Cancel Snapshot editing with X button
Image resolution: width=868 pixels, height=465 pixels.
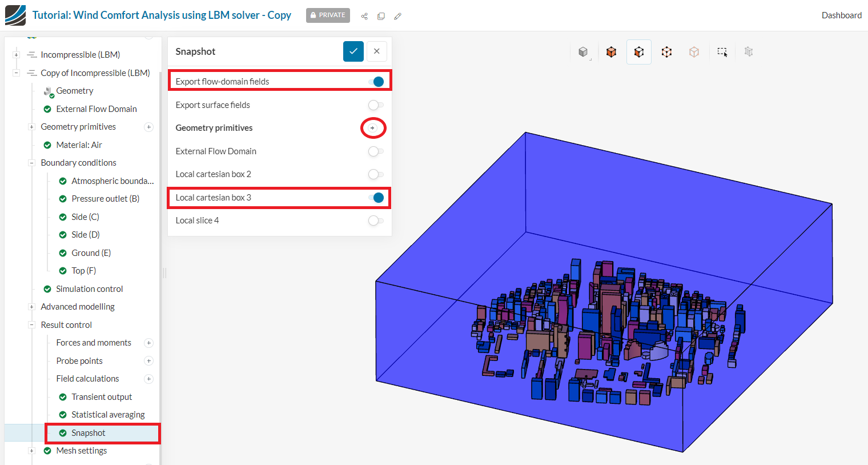pyautogui.click(x=376, y=51)
